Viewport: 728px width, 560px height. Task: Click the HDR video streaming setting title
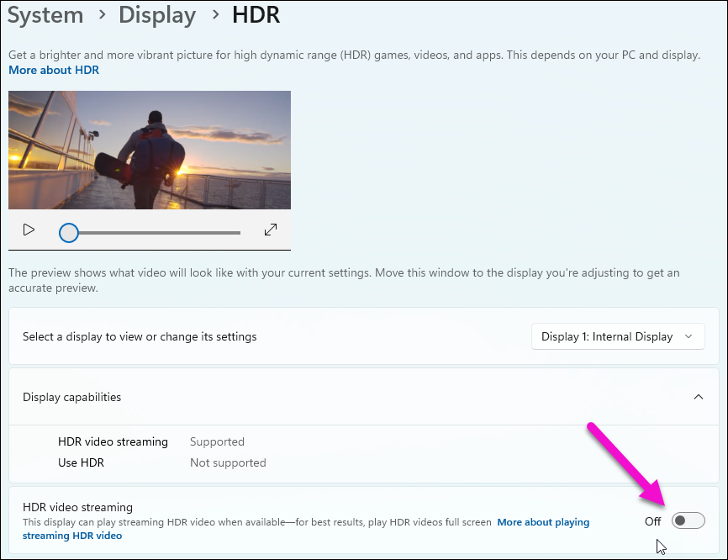coord(77,507)
